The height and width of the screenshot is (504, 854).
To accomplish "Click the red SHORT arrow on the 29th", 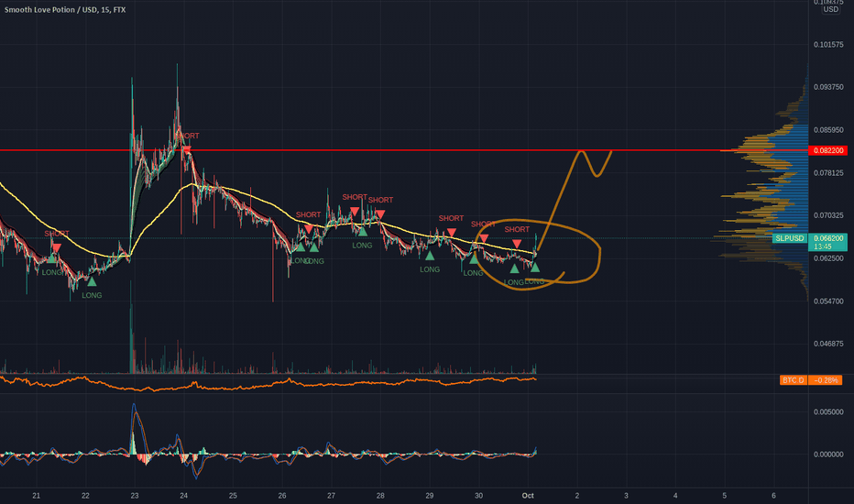I will click(x=451, y=233).
